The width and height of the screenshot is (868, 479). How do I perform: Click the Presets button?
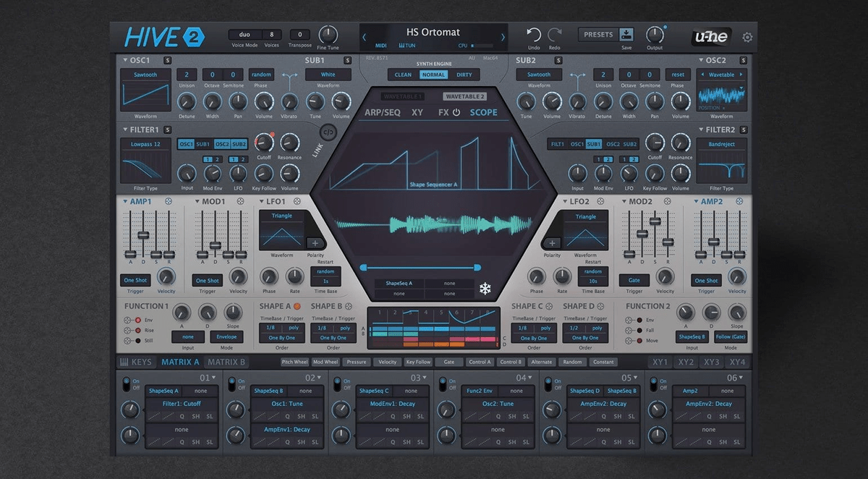597,34
